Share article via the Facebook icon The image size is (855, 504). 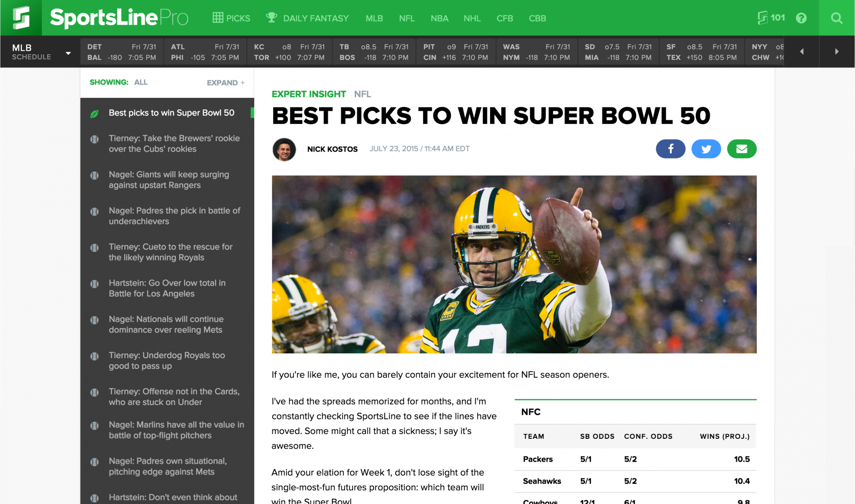click(670, 149)
